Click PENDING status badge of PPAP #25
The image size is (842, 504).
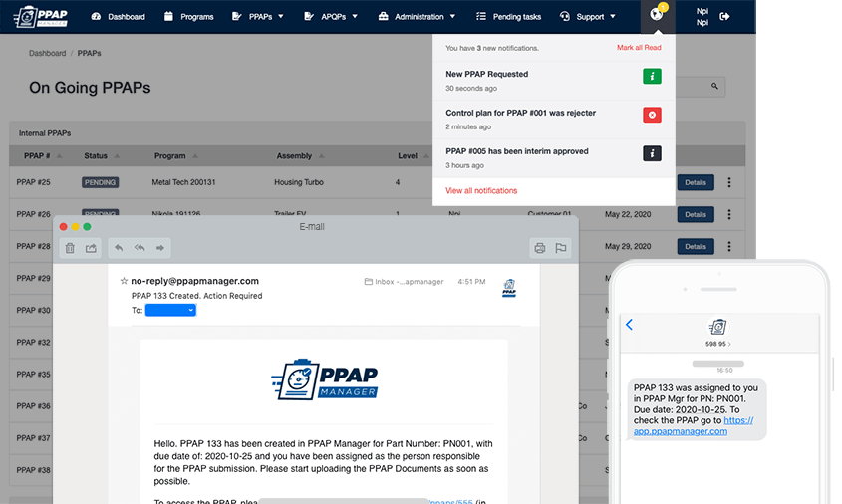[100, 182]
